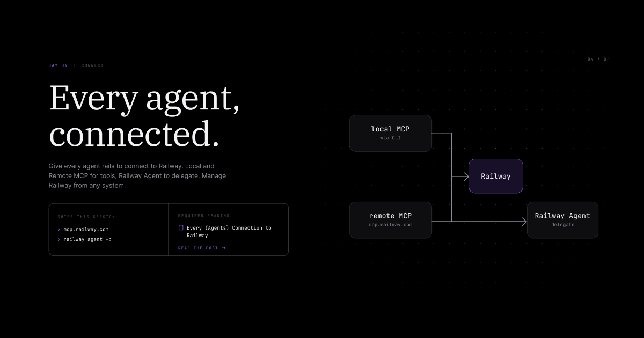Open the Every (Agents) Connection to Railway title
The width and height of the screenshot is (644, 338).
[x=229, y=231]
